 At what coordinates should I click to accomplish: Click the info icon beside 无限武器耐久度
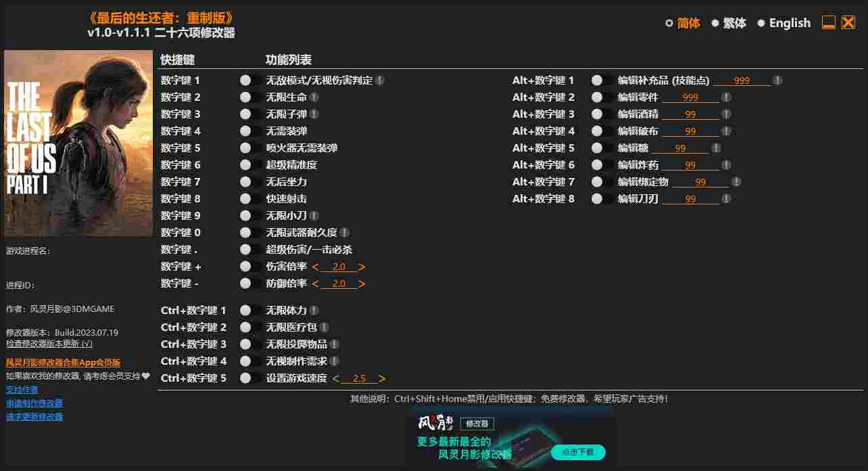[345, 233]
